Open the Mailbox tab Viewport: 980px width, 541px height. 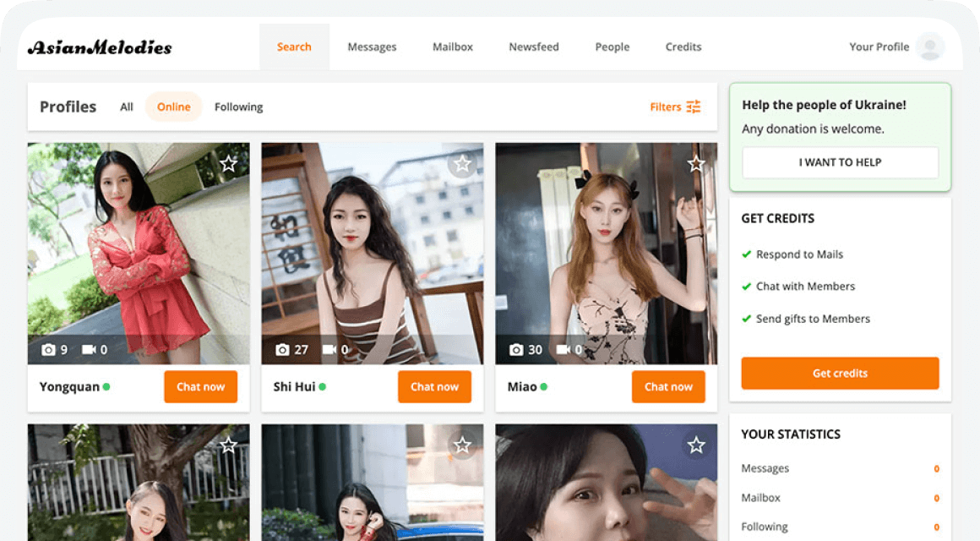tap(453, 46)
